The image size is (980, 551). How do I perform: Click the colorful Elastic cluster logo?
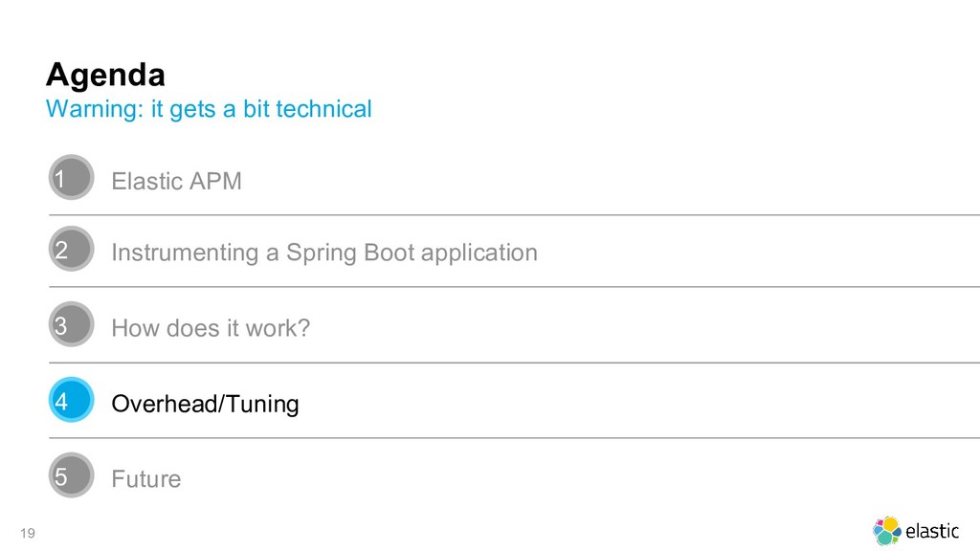pyautogui.click(x=887, y=530)
